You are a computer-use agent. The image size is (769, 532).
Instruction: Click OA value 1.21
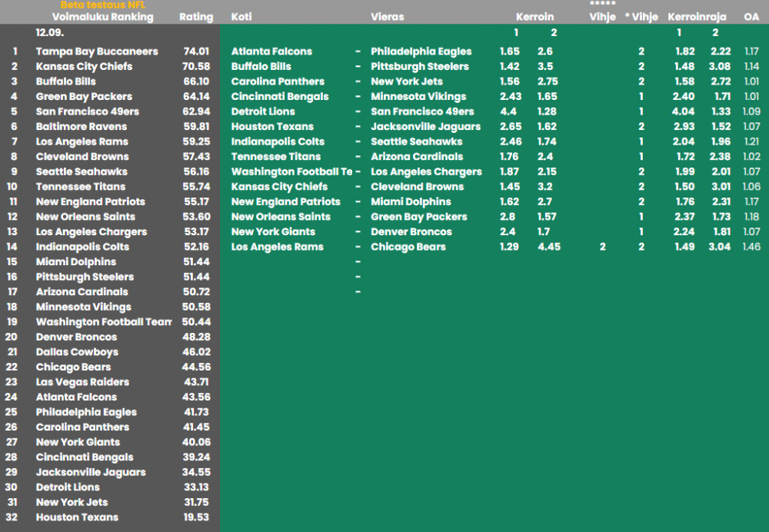(752, 141)
